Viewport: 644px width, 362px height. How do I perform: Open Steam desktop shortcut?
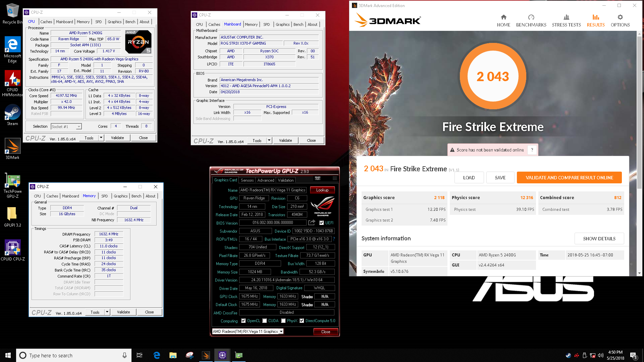coord(12,115)
